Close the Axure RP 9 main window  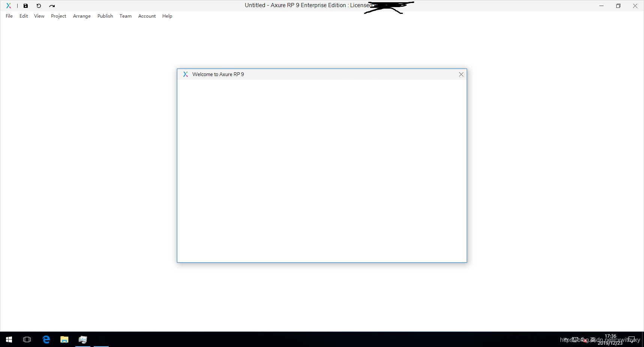(635, 6)
